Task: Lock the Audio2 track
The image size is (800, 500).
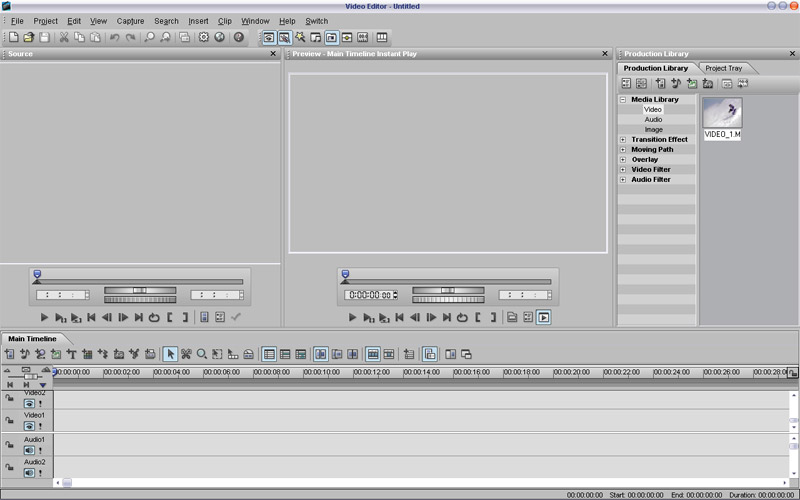Action: (x=9, y=467)
